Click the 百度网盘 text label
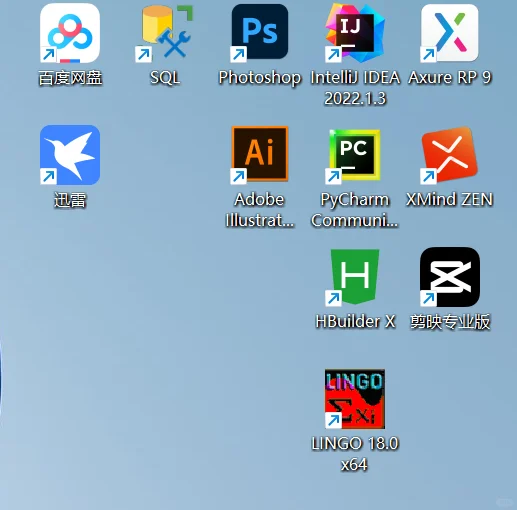Screen dimensions: 517x510 70,78
